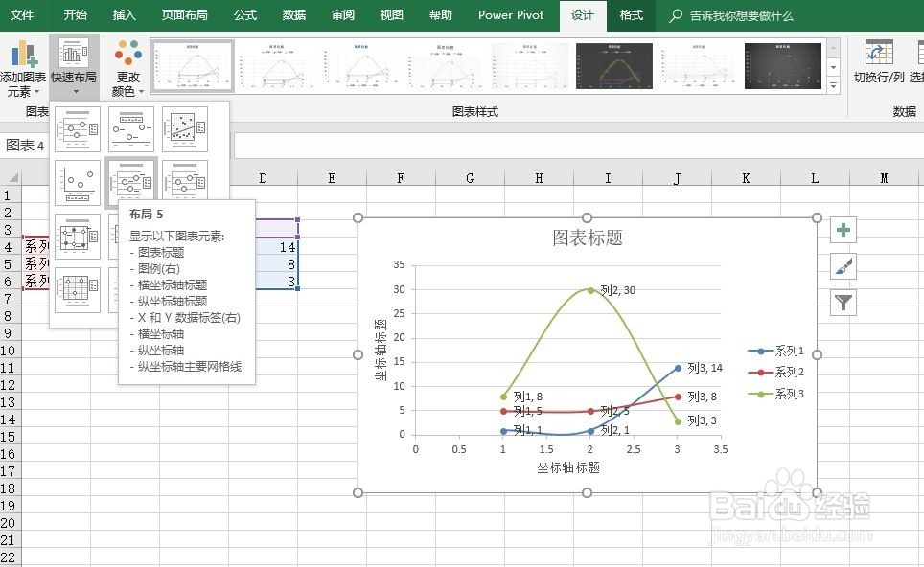This screenshot has width=924, height=567.
Task: Open the Add Chart Element menu
Action: click(x=23, y=68)
